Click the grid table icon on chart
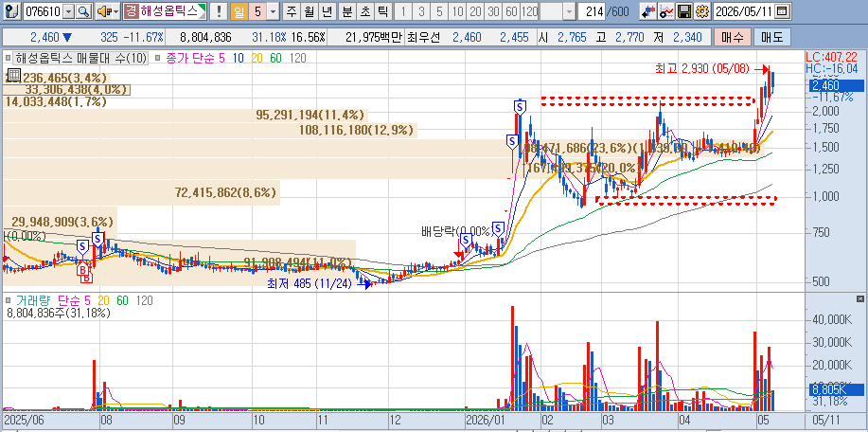 14,75
